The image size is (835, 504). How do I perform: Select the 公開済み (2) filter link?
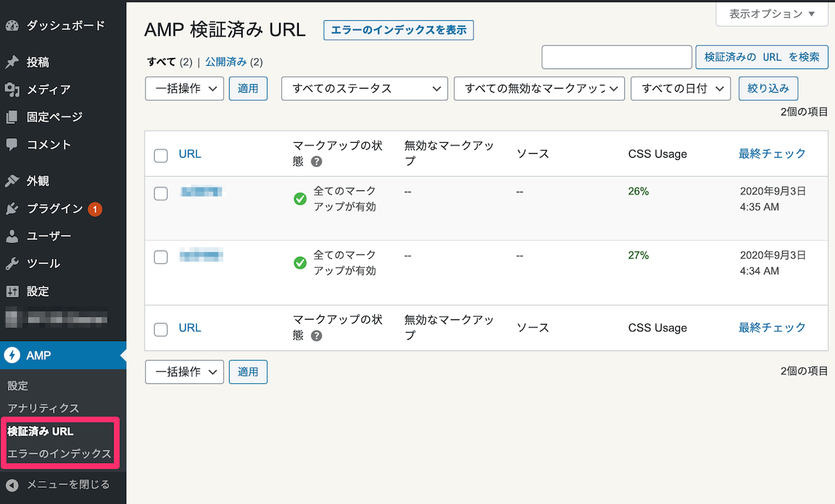234,62
